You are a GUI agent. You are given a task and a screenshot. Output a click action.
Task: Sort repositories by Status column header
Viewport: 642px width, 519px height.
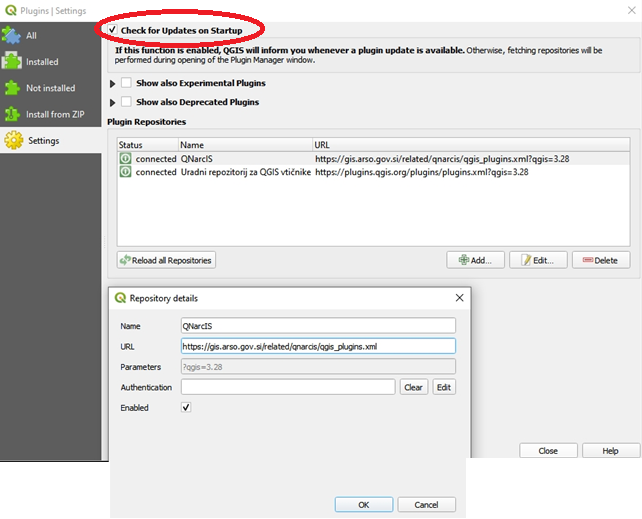[148, 145]
